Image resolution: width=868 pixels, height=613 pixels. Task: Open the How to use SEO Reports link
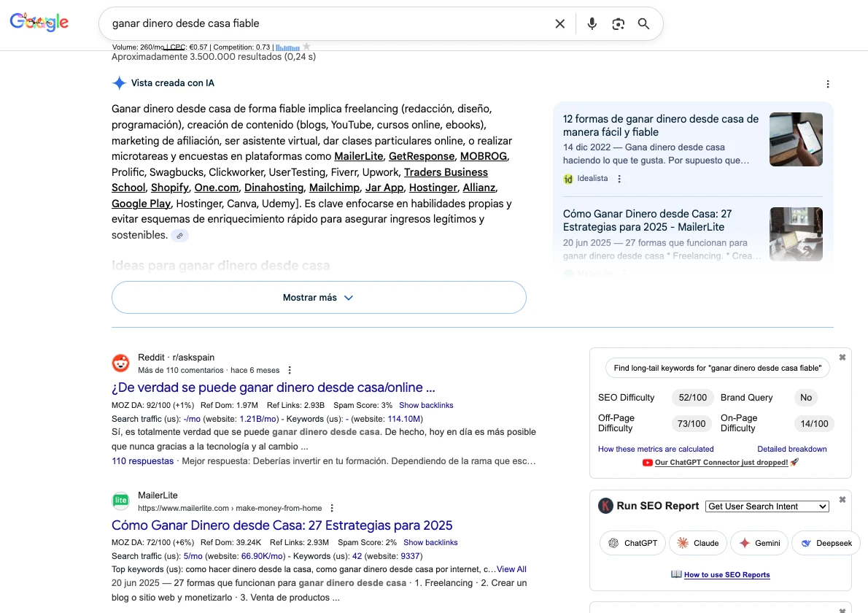tap(726, 575)
